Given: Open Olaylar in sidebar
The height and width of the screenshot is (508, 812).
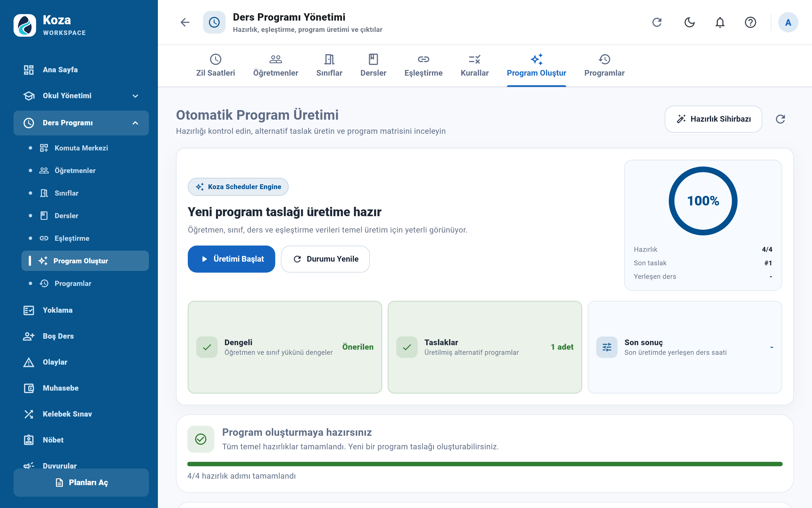Looking at the screenshot, I should pyautogui.click(x=81, y=362).
